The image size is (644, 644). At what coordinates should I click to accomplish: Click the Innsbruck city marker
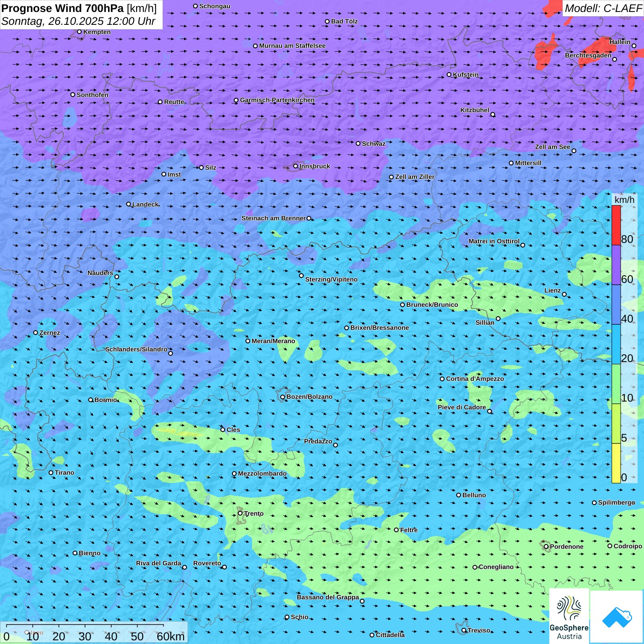[295, 166]
